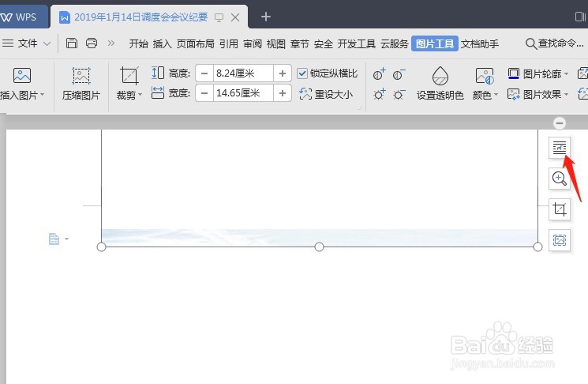The width and height of the screenshot is (588, 384).
Task: Expand more quick access tools chevrons
Action: coord(111,43)
